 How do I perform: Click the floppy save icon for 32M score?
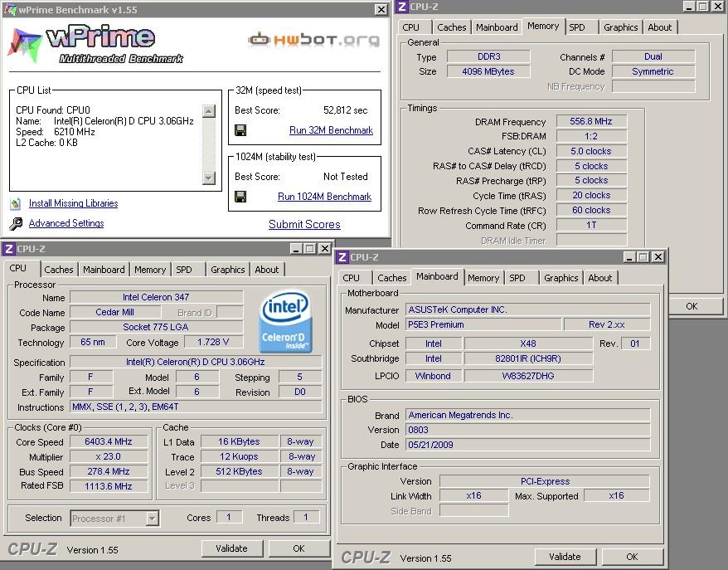(240, 130)
